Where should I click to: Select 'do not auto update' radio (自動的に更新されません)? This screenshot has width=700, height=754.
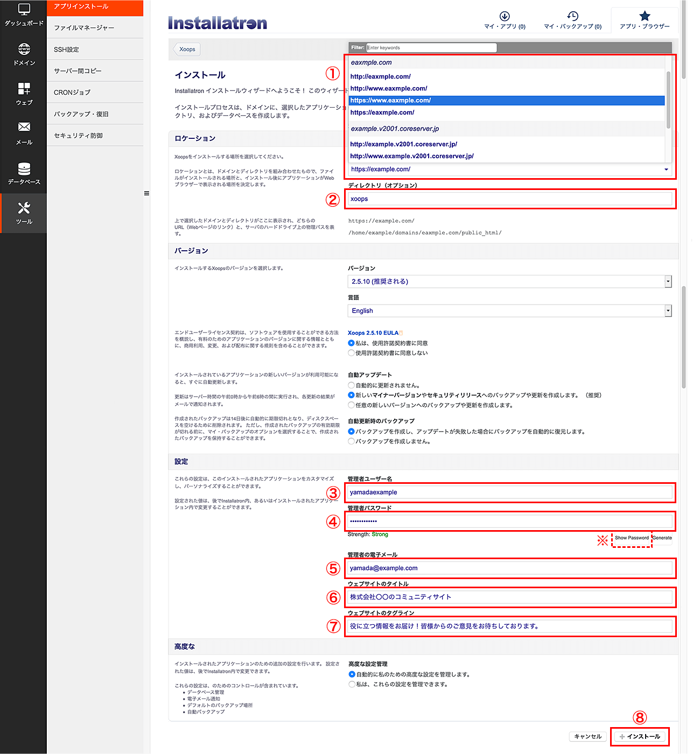point(351,385)
